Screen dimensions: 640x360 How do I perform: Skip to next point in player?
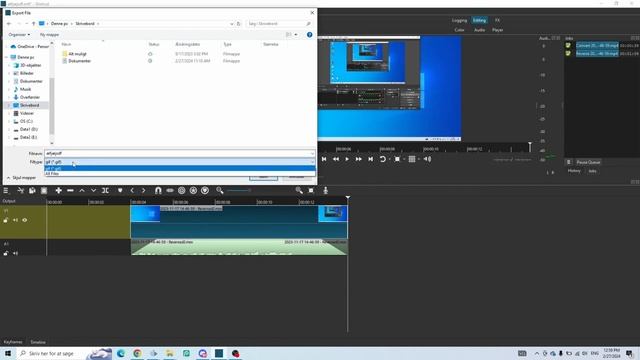click(x=370, y=159)
